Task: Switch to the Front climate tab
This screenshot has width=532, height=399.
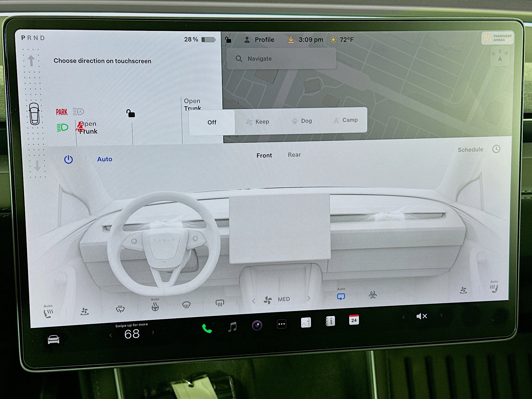Action: (264, 155)
